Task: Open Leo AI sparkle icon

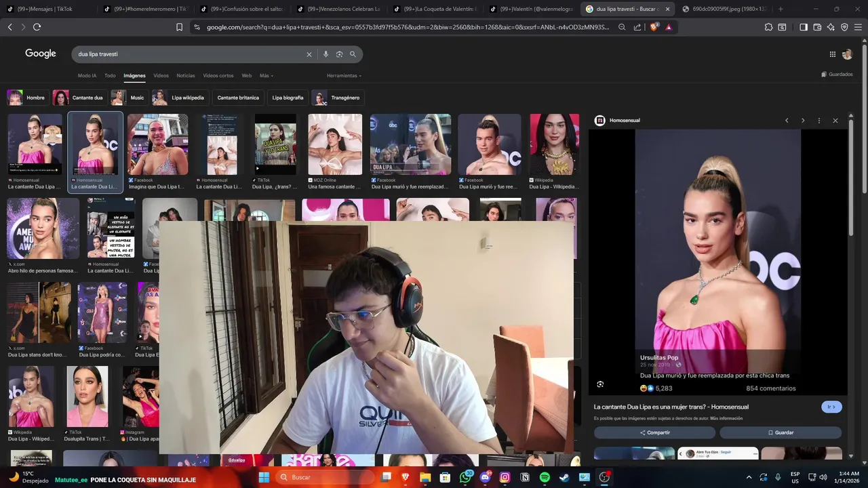Action: coord(831,27)
